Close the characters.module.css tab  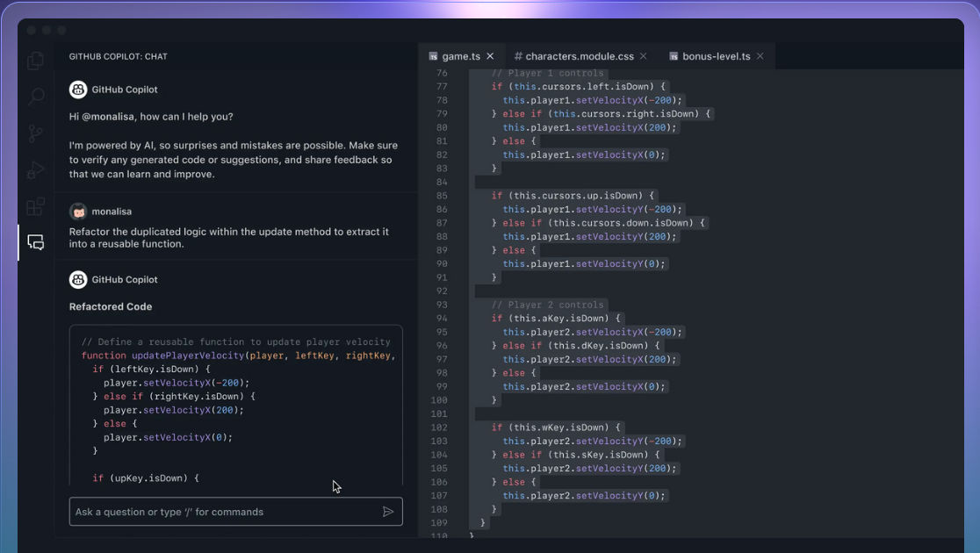tap(643, 56)
